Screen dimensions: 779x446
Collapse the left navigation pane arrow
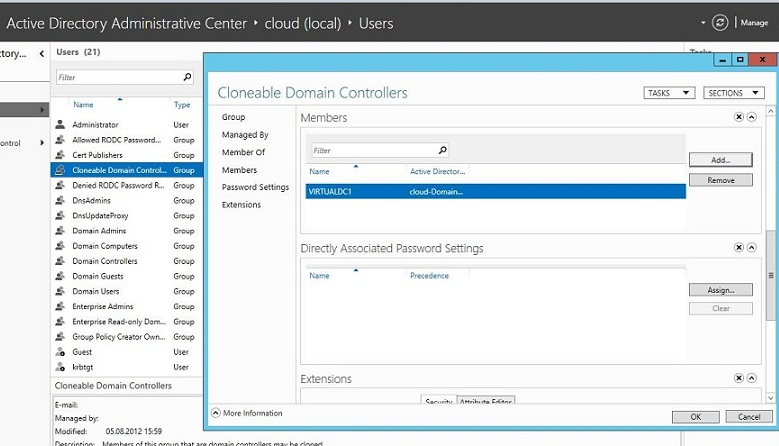[x=42, y=54]
